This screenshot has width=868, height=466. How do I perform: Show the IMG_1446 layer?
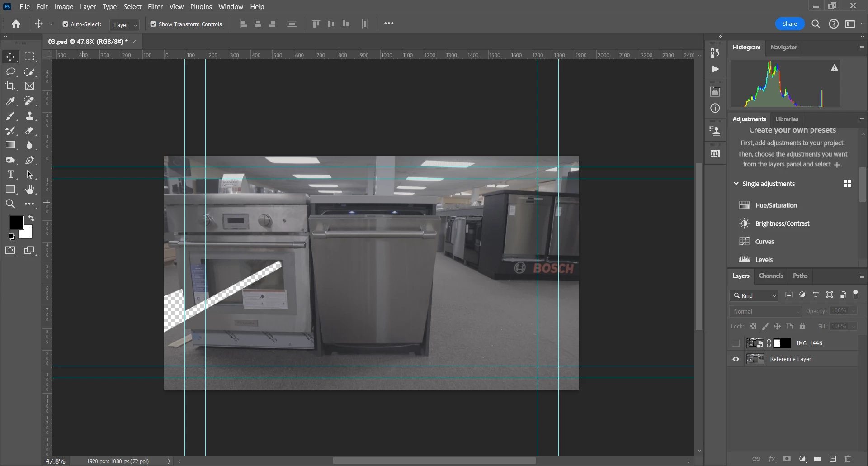(x=736, y=343)
